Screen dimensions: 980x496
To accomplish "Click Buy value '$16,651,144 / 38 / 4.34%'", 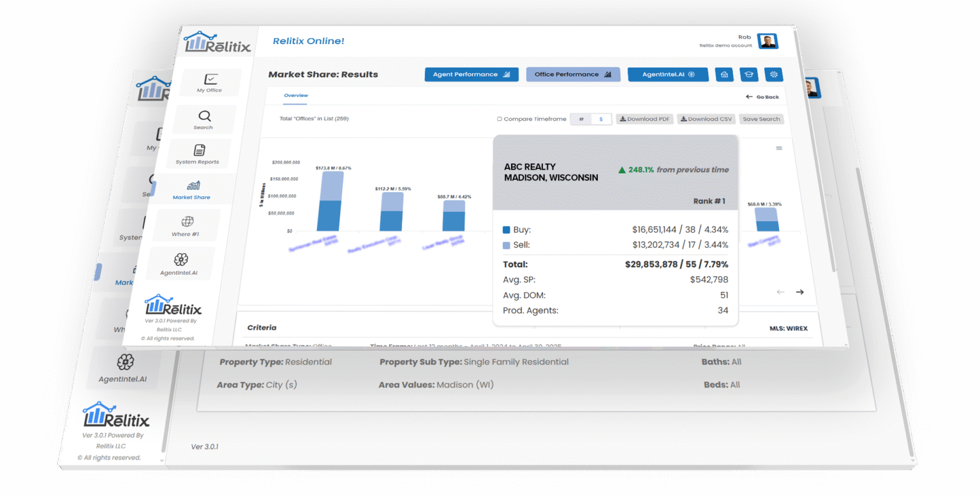I will 680,230.
